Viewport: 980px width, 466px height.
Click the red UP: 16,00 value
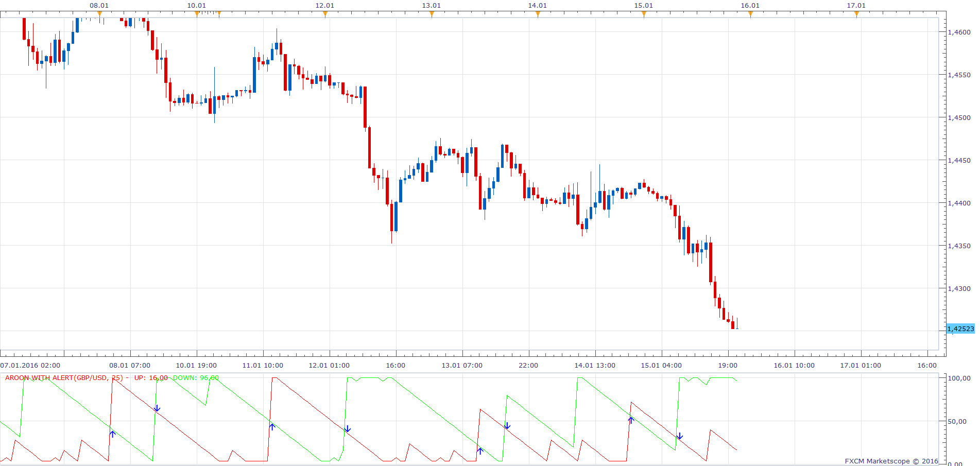pyautogui.click(x=151, y=378)
